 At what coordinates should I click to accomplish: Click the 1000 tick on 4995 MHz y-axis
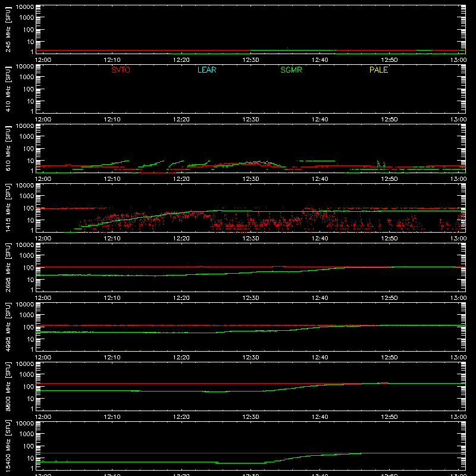click(x=27, y=315)
